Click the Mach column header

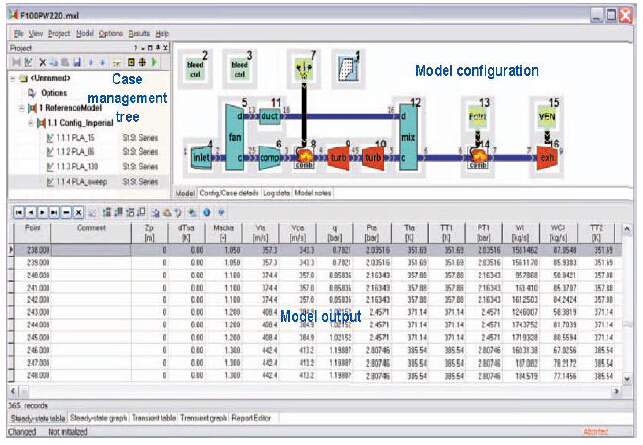coord(234,232)
